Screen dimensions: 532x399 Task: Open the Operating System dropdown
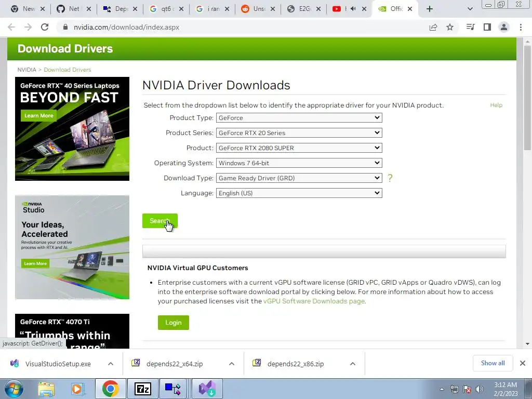(299, 163)
